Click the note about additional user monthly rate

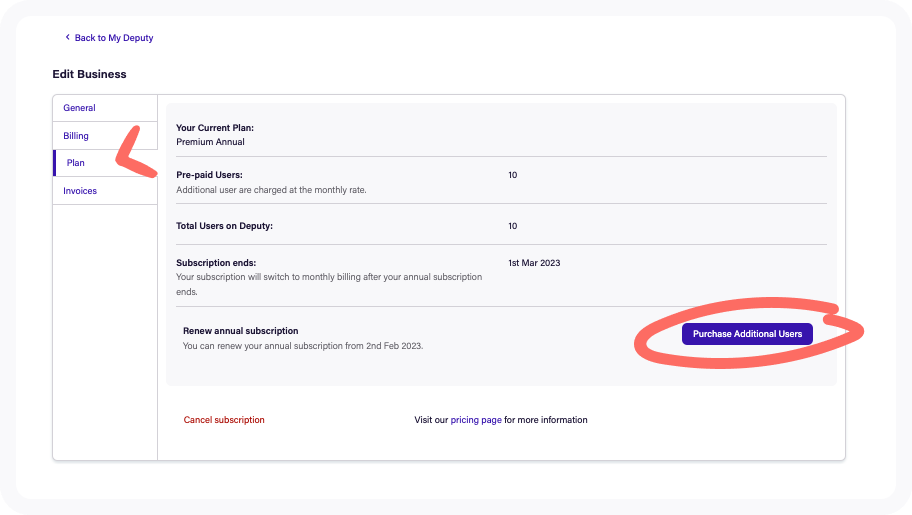pos(271,190)
